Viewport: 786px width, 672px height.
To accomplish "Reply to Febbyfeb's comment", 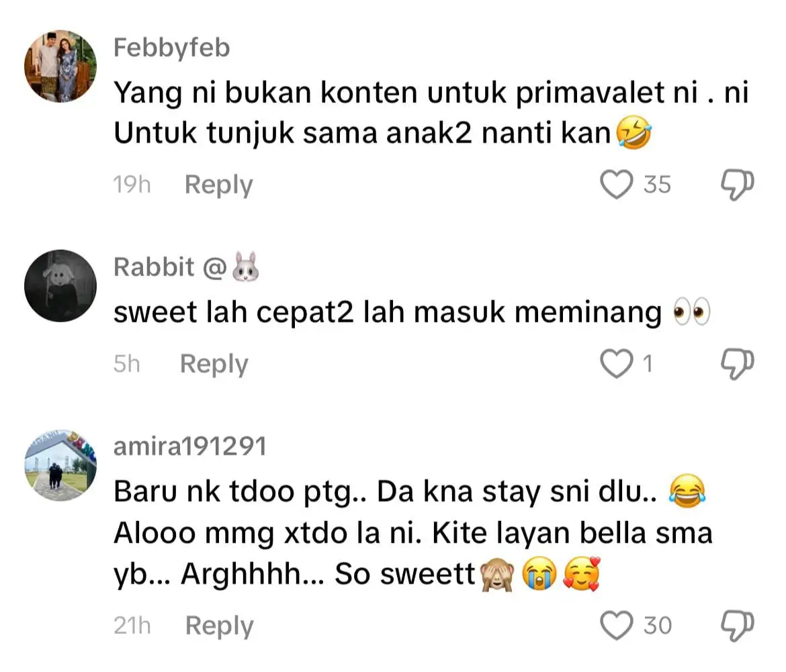I will tap(218, 185).
